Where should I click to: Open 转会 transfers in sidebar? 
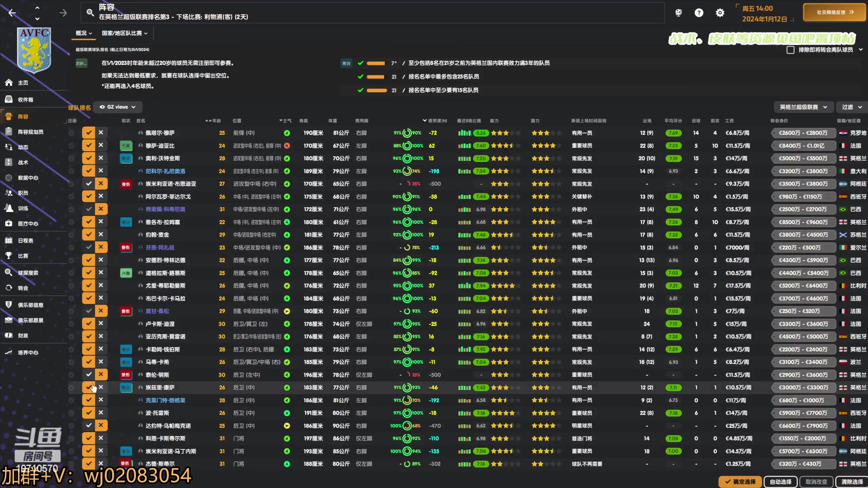[23, 288]
